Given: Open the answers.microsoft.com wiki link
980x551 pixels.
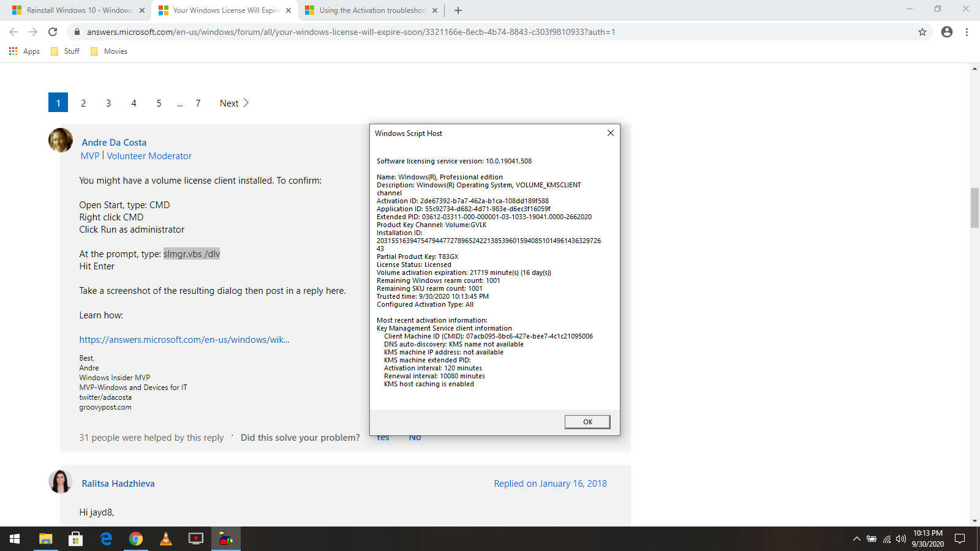Looking at the screenshot, I should [x=184, y=340].
